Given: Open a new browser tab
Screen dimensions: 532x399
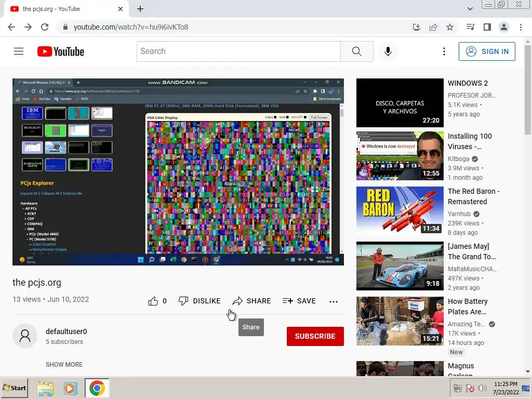Looking at the screenshot, I should click(x=140, y=9).
